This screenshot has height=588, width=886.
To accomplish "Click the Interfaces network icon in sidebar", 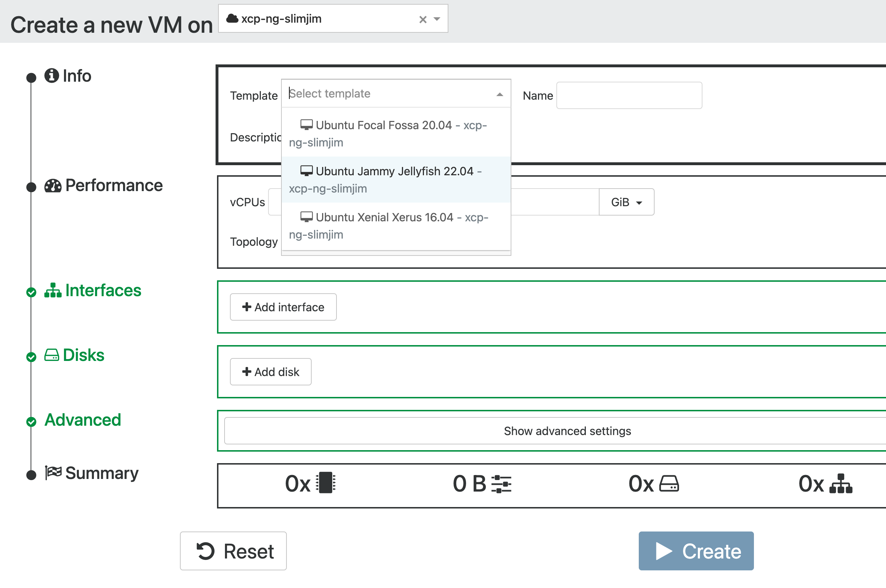I will click(x=53, y=291).
